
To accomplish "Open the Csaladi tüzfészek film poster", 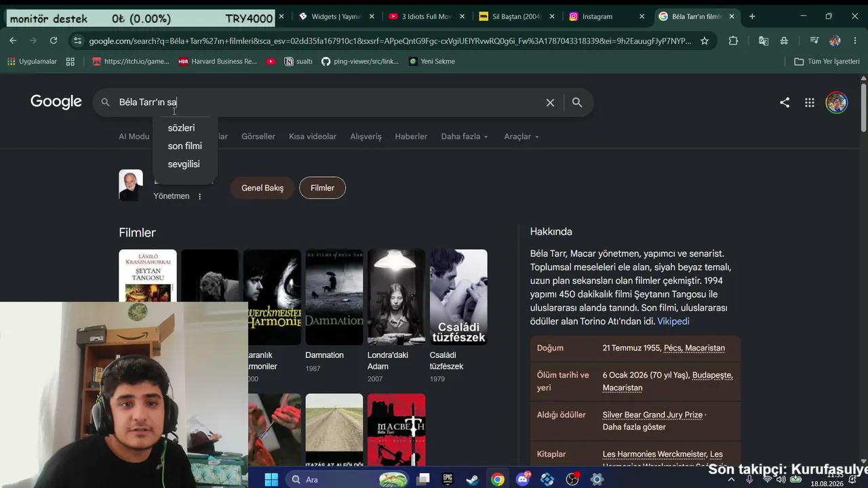I will (x=458, y=297).
